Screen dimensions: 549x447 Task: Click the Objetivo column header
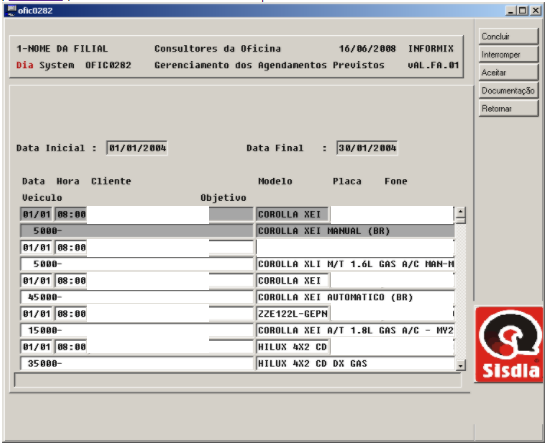223,198
